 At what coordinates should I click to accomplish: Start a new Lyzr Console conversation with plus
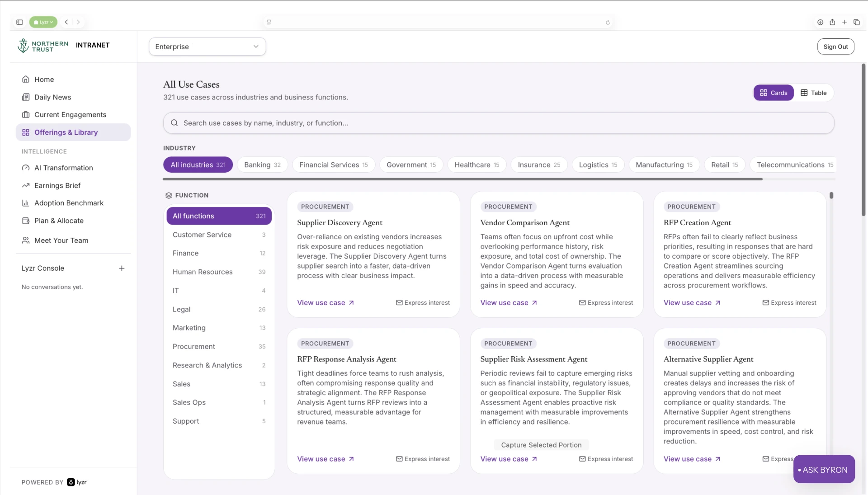coord(122,269)
